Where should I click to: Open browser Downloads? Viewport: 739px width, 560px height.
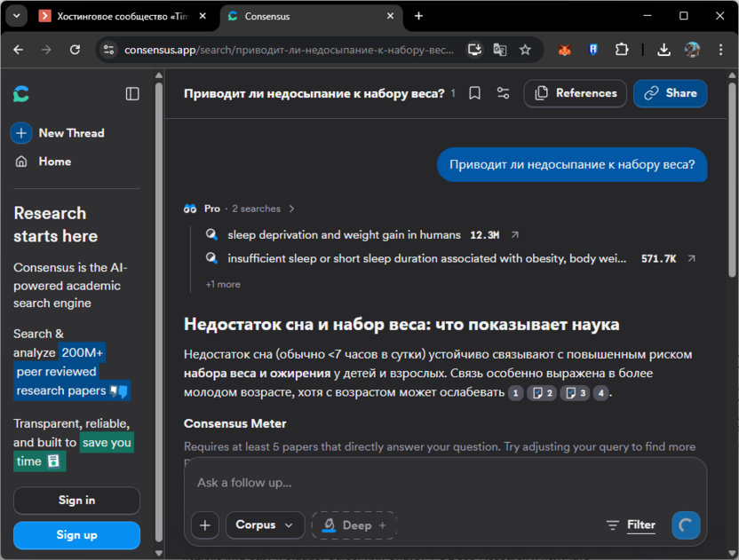664,50
